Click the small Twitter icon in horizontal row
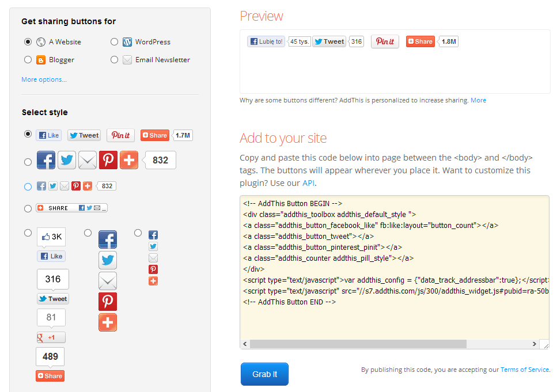Screen dimensions: 557x392 tap(53, 186)
